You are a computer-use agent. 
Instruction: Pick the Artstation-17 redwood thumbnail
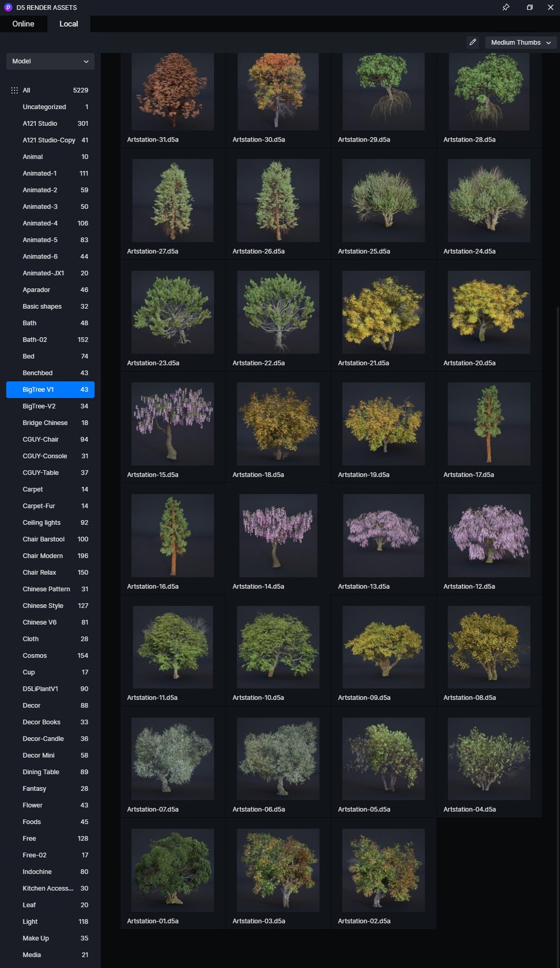tap(489, 424)
